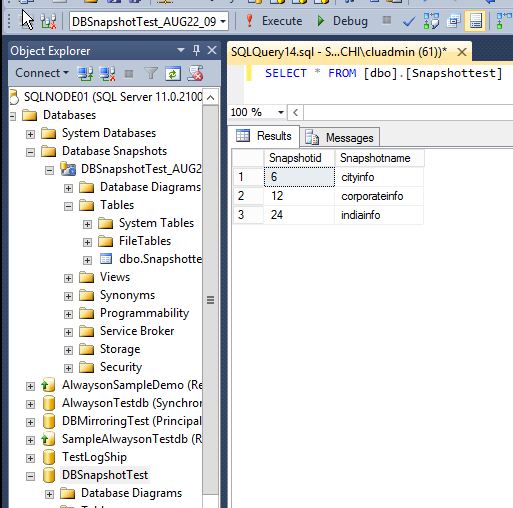Expand the Storage folder node

coord(68,350)
